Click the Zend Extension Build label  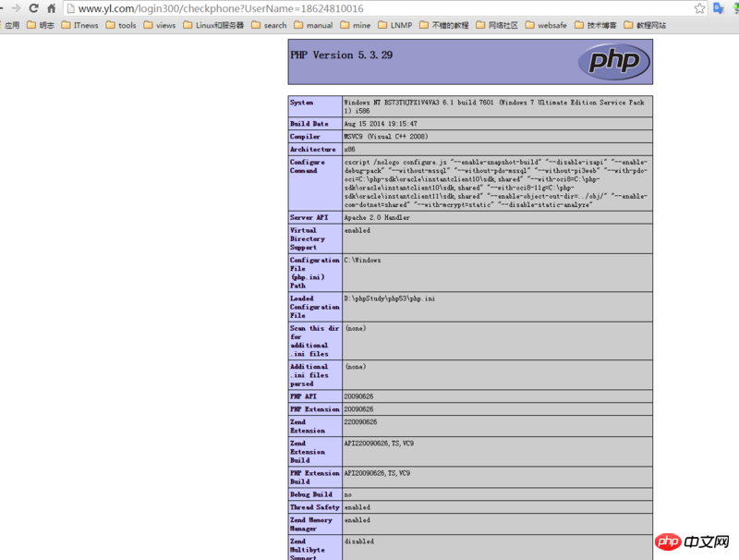[x=308, y=452]
